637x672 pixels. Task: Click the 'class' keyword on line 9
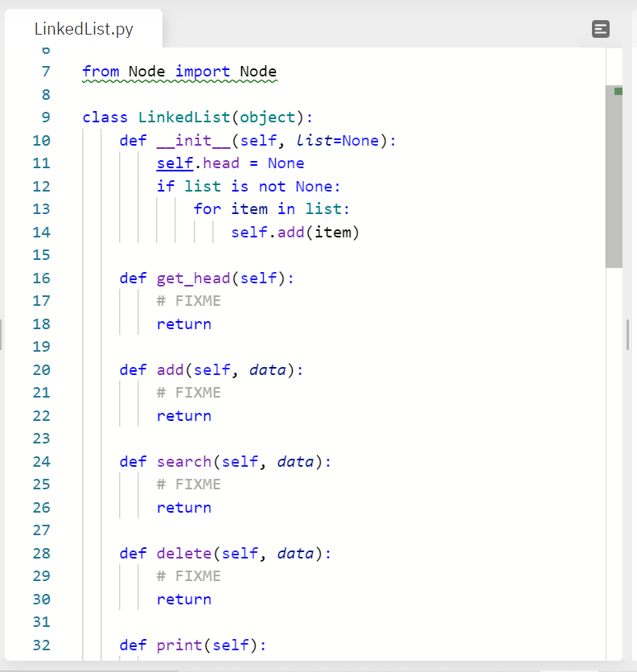tap(105, 117)
